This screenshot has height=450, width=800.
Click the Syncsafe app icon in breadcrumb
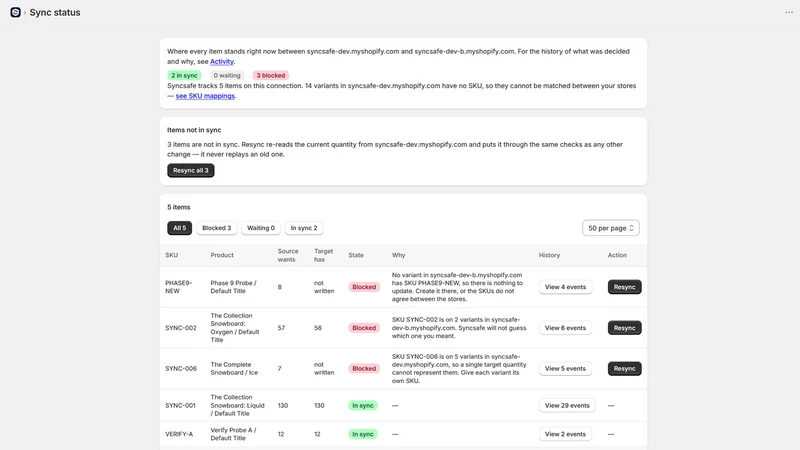pos(15,12)
